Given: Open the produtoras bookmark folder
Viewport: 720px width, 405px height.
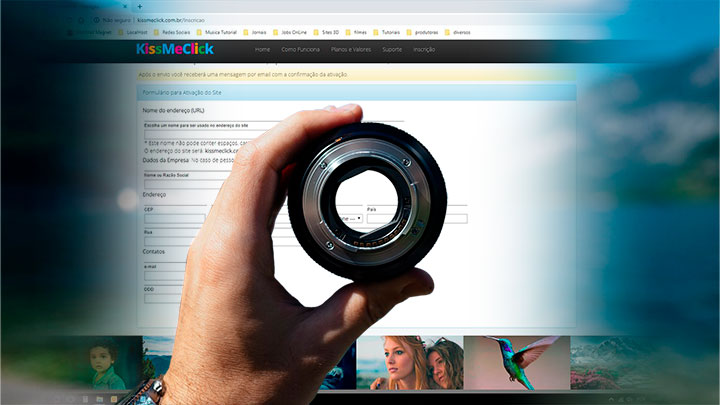Looking at the screenshot, I should coord(422,33).
